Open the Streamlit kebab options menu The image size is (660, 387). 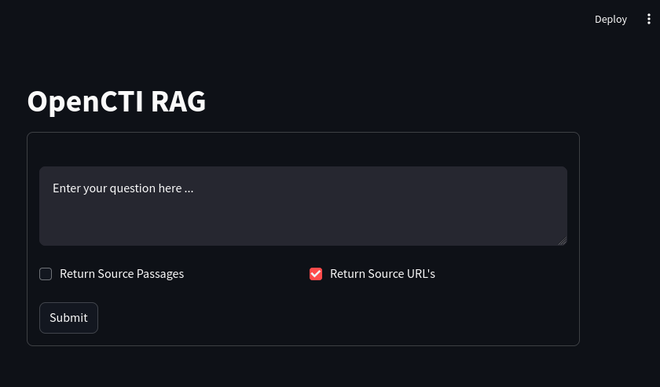pyautogui.click(x=649, y=19)
